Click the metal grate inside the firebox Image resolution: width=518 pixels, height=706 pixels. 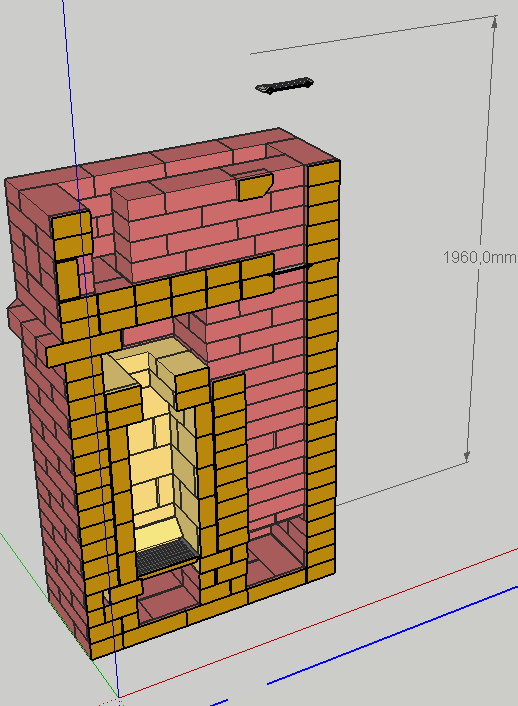[x=167, y=555]
